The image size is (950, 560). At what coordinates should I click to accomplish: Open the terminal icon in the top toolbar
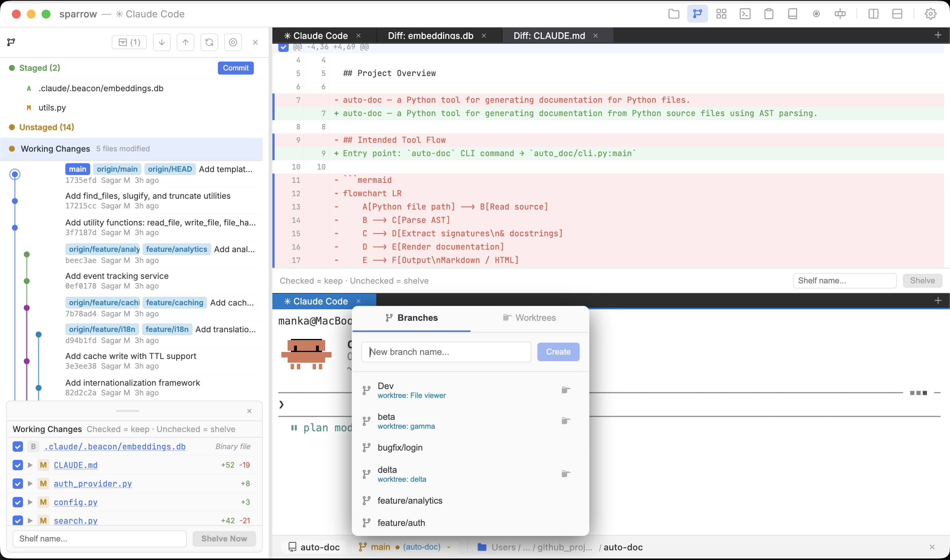pyautogui.click(x=745, y=14)
